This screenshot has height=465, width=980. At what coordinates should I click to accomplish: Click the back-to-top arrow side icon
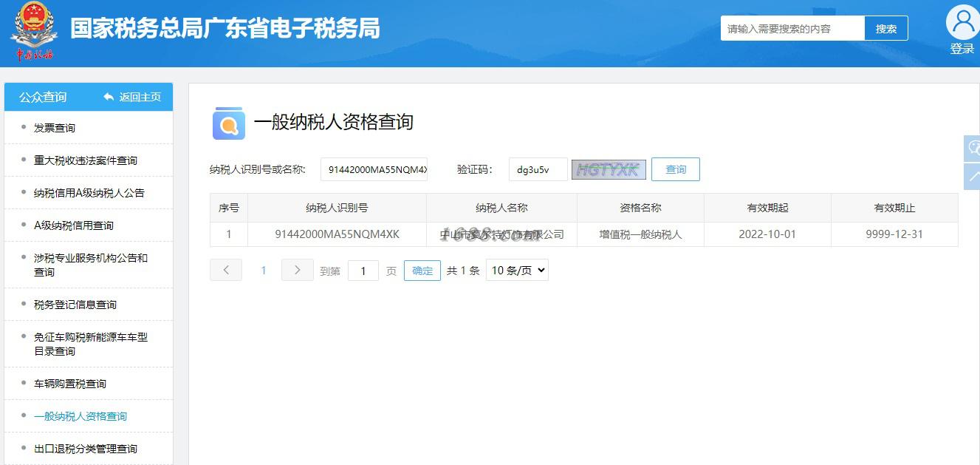click(x=973, y=177)
